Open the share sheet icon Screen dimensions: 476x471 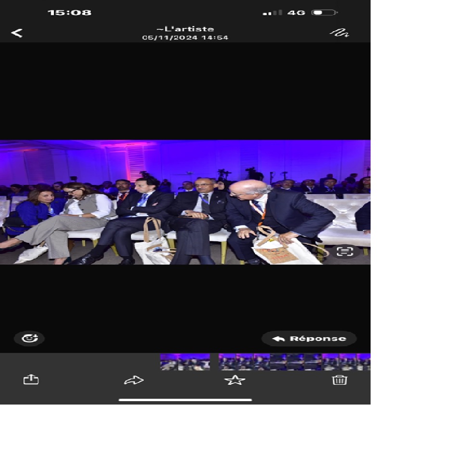[31, 380]
